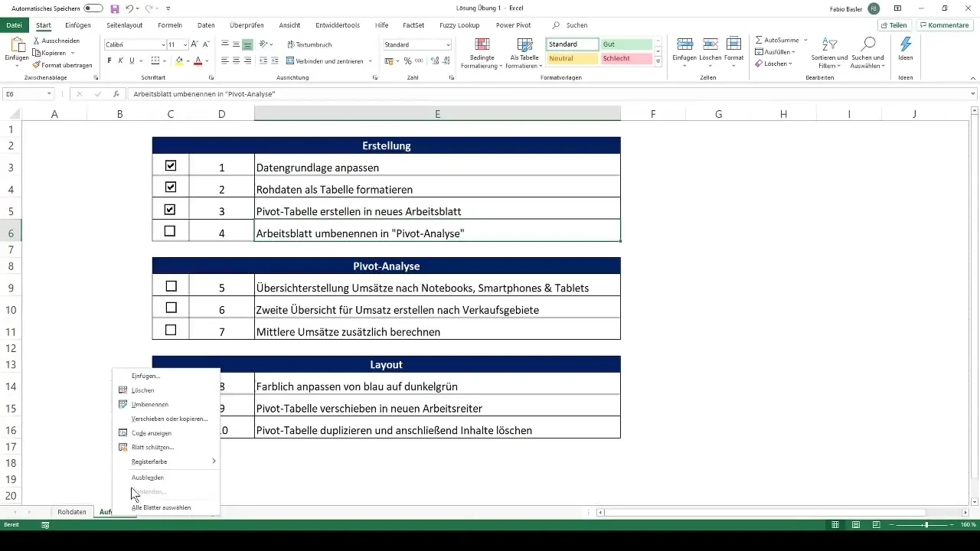Click the red font color button
This screenshot has width=980, height=551.
tap(198, 60)
